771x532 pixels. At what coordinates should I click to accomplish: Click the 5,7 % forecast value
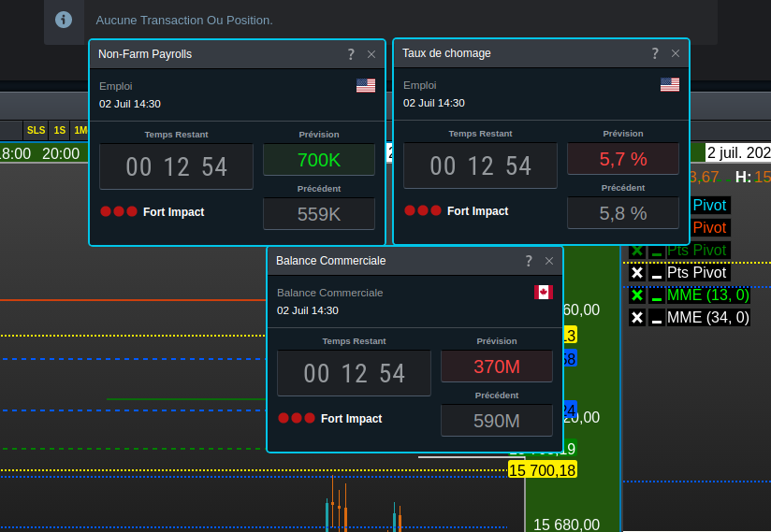pos(623,159)
